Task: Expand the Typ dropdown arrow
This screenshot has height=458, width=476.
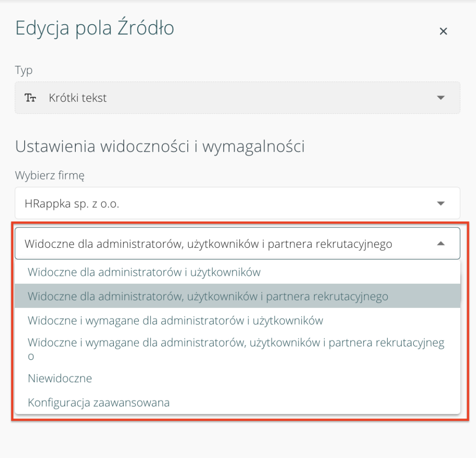Action: click(441, 98)
